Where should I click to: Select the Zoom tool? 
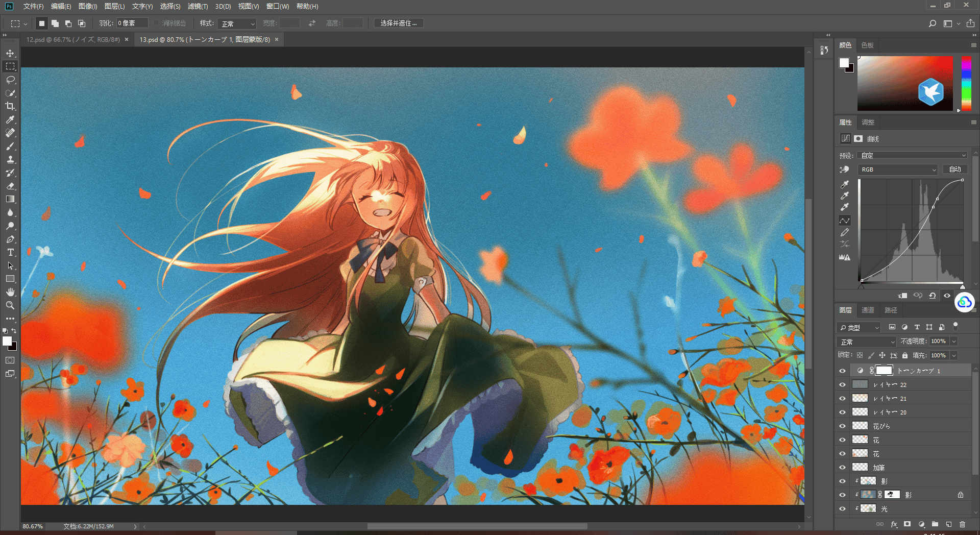10,305
